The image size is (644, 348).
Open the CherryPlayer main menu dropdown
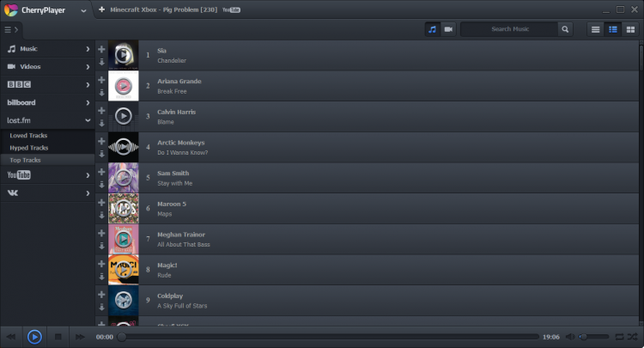(83, 10)
